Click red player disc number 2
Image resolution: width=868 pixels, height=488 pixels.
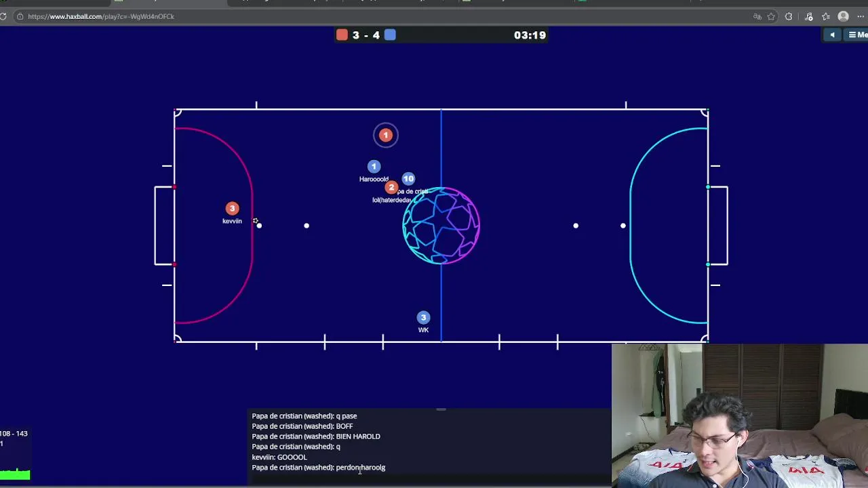(391, 187)
